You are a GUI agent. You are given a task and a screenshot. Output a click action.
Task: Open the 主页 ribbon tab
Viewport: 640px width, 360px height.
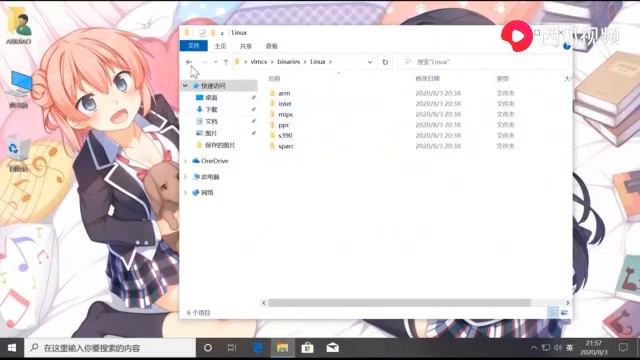point(220,46)
